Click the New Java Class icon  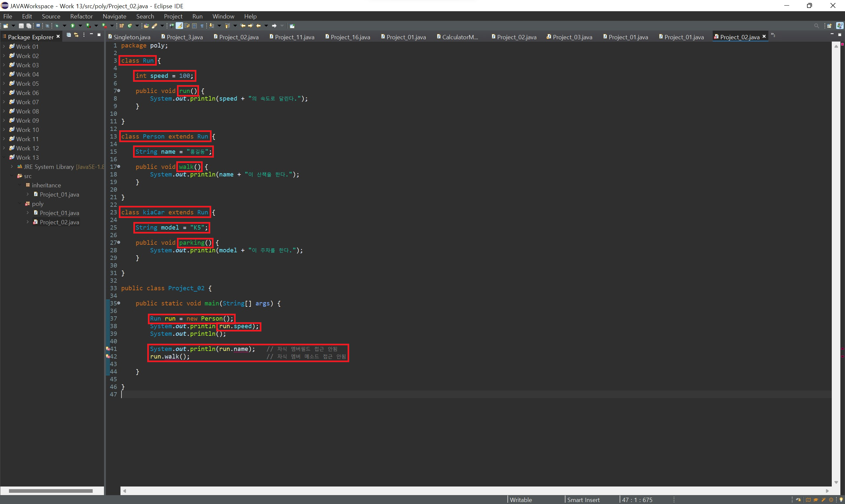click(x=130, y=26)
